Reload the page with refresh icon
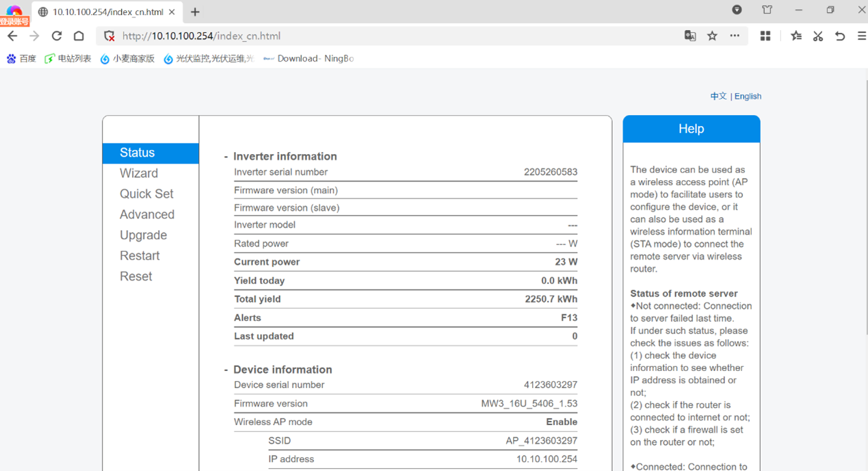The height and width of the screenshot is (471, 868). [x=57, y=36]
